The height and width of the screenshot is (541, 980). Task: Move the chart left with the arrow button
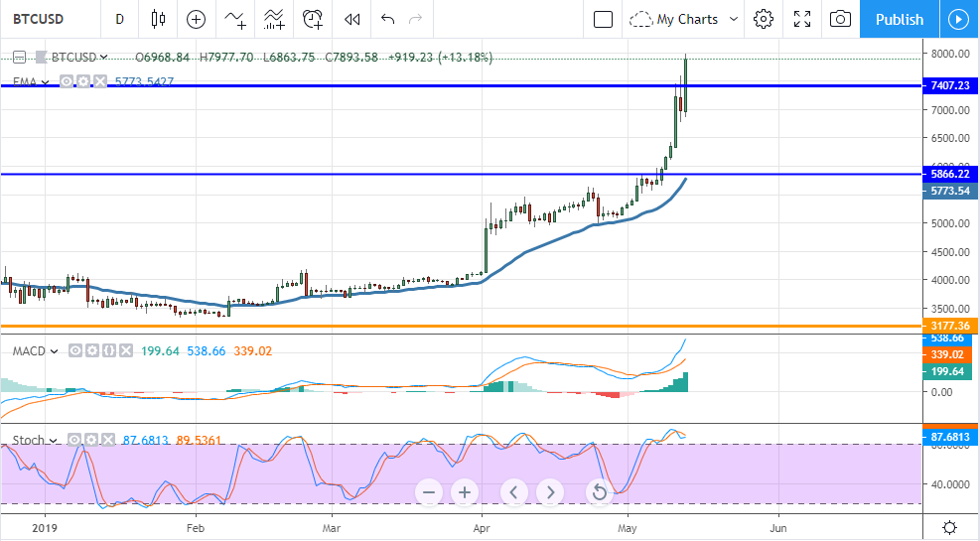[513, 492]
